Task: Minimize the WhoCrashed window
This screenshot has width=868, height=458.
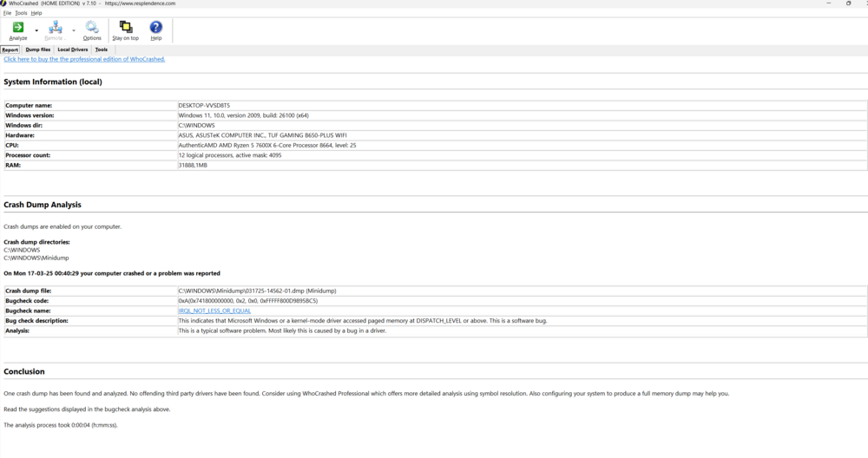Action: (829, 3)
